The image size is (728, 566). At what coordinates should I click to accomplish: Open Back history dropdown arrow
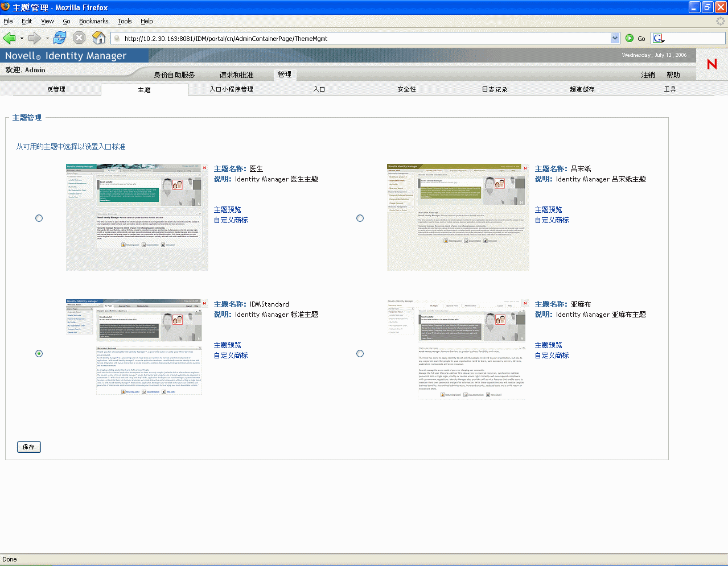(22, 39)
